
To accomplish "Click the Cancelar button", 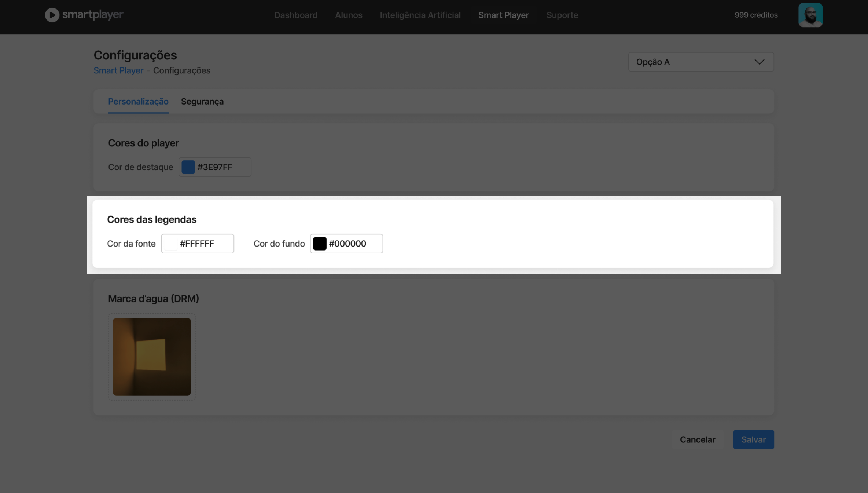I will (697, 439).
